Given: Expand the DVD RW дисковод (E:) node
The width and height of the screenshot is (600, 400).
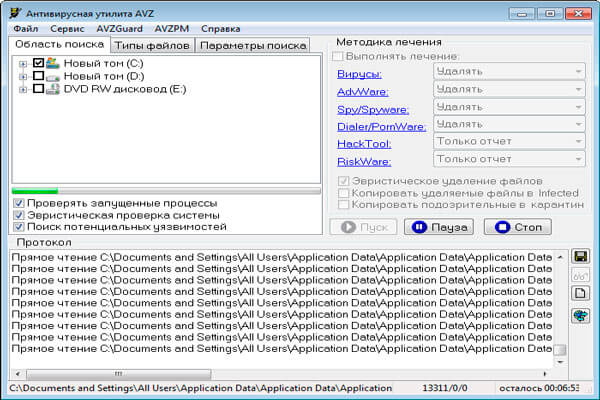Looking at the screenshot, I should (23, 90).
